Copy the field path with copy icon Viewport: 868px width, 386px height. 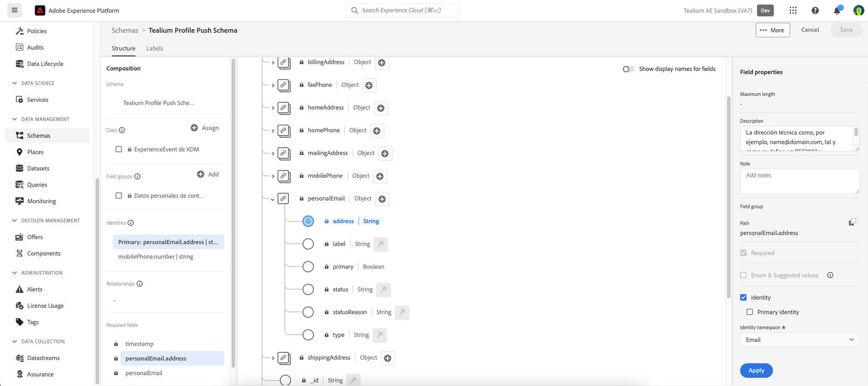tap(853, 222)
